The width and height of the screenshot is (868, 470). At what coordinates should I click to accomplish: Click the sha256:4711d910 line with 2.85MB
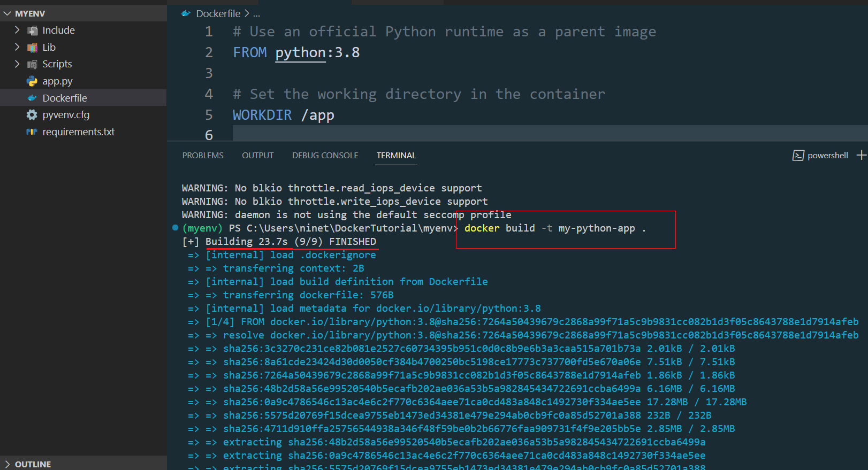(461, 429)
